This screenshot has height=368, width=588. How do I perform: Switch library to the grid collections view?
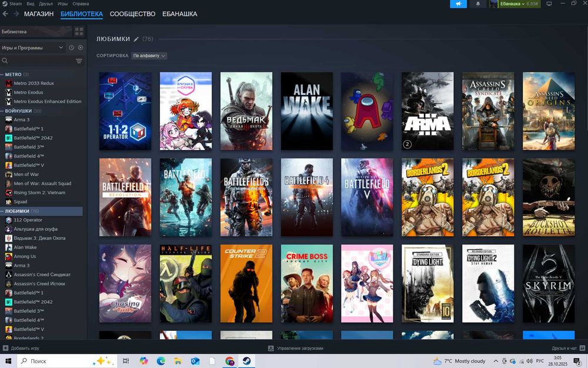[x=79, y=32]
